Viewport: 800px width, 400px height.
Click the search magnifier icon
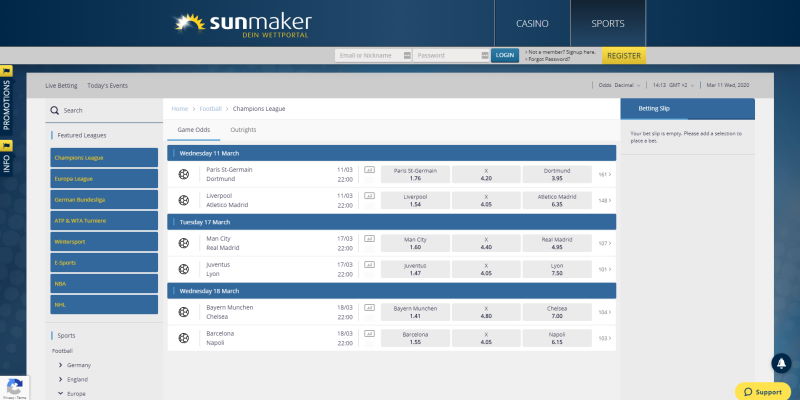pyautogui.click(x=54, y=110)
